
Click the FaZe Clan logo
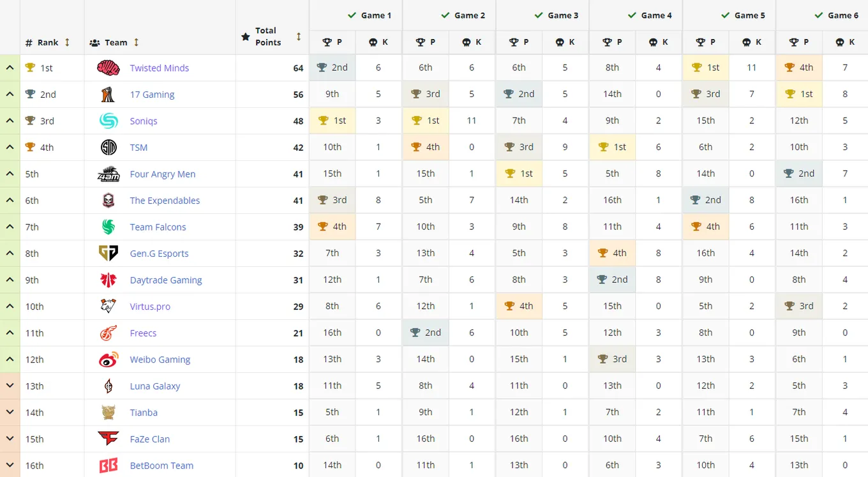108,439
